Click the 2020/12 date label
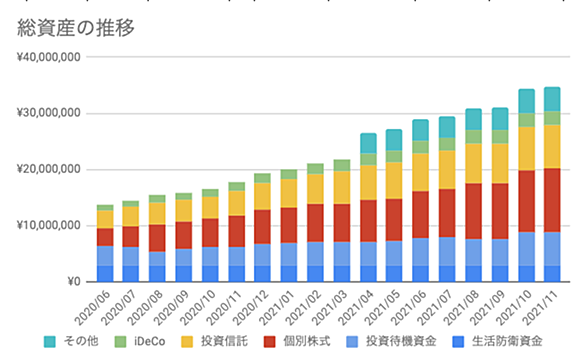The width and height of the screenshot is (586, 363). pyautogui.click(x=251, y=308)
